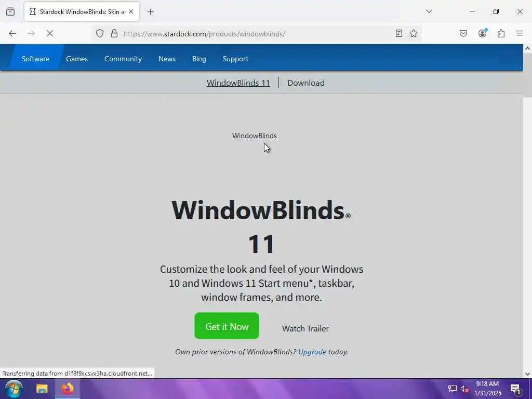Open the Games menu
The width and height of the screenshot is (532, 399).
click(77, 59)
